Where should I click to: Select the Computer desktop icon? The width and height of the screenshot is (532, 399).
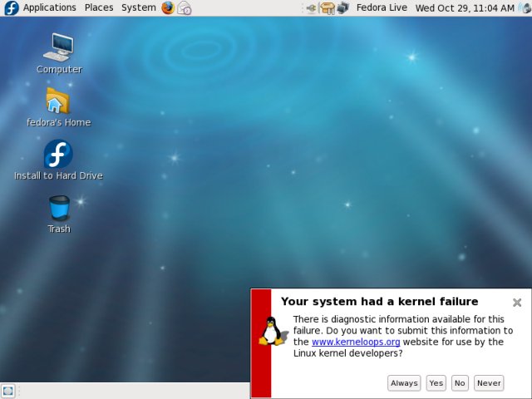click(x=59, y=53)
